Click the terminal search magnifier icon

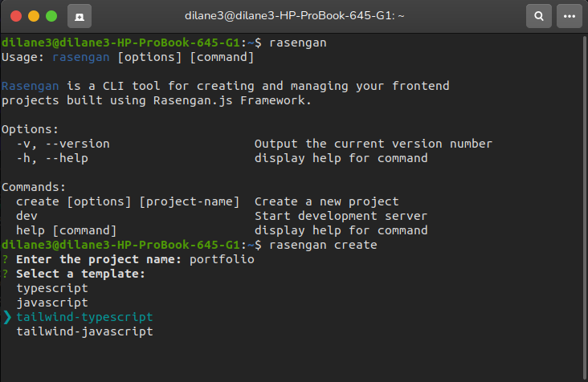pyautogui.click(x=538, y=16)
